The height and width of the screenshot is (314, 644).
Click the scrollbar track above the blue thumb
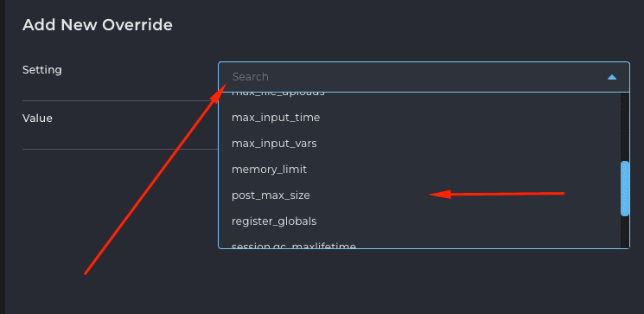pos(625,126)
